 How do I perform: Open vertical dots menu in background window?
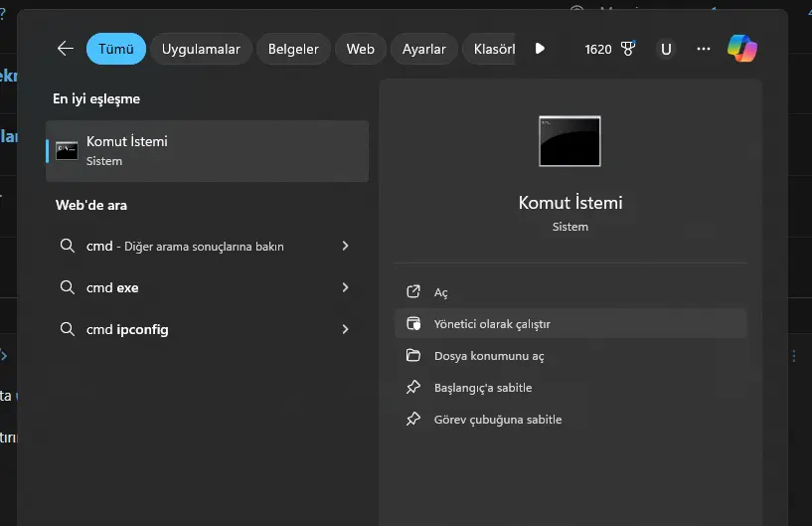point(794,356)
